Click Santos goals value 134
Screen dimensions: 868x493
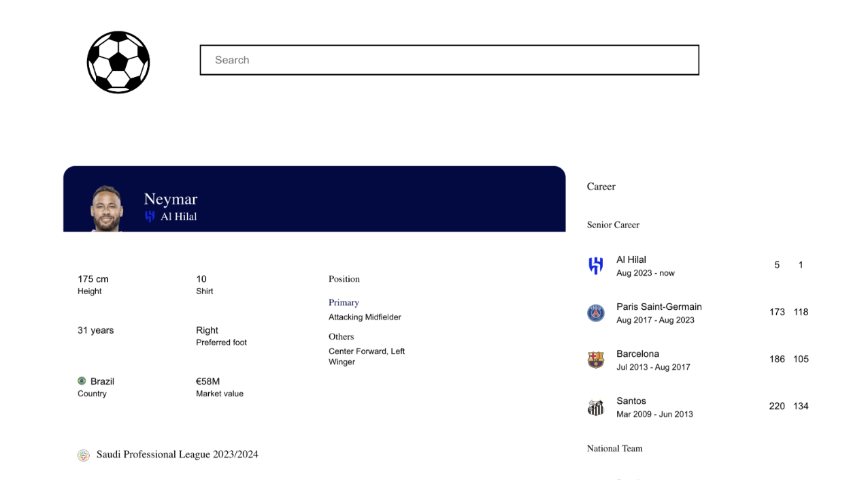click(x=801, y=406)
